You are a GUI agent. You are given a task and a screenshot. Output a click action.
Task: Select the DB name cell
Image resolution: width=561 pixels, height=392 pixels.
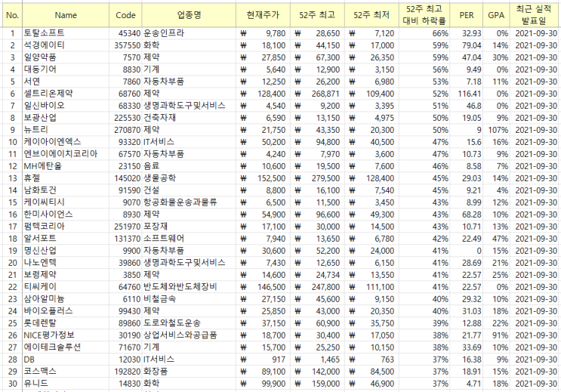point(66,360)
